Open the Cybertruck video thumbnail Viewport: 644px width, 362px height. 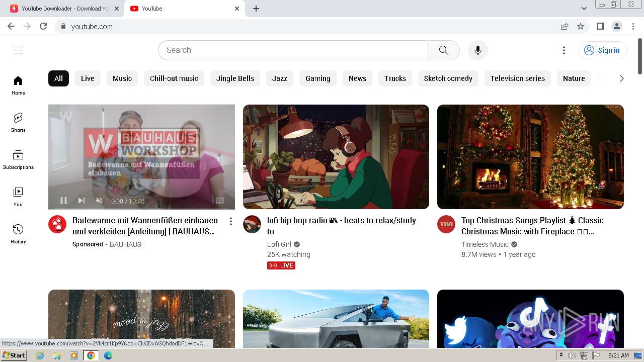[336, 318]
